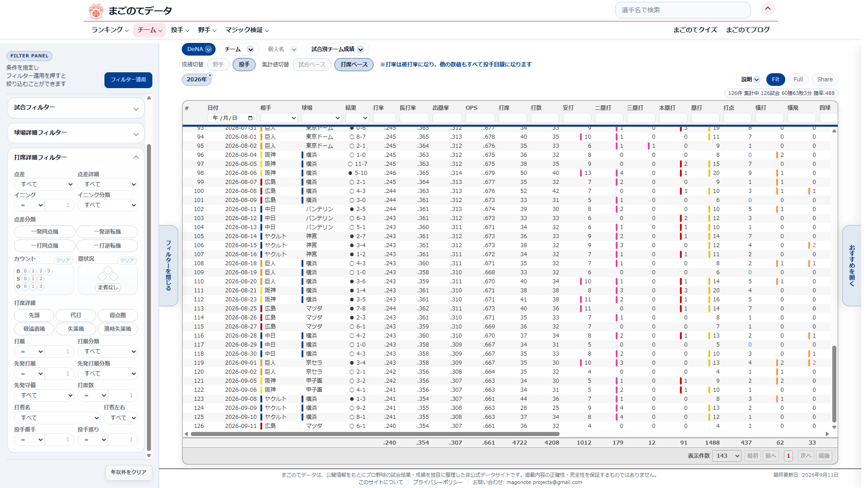Open the 表示件数 143 dropdown
868x488 pixels.
point(726,455)
